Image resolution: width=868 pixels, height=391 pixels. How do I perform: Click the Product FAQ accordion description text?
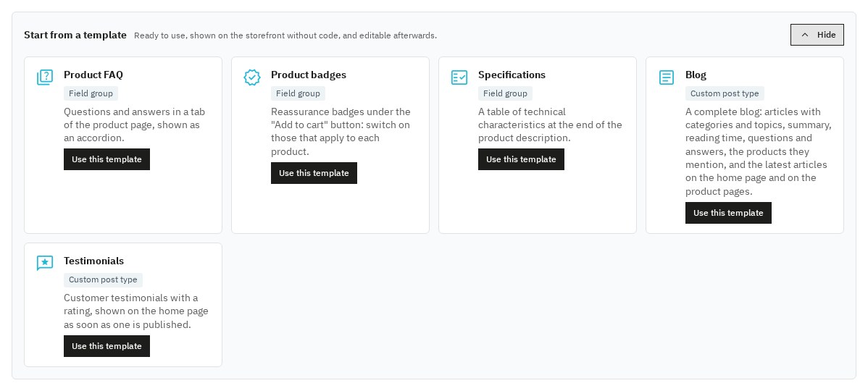click(x=135, y=125)
